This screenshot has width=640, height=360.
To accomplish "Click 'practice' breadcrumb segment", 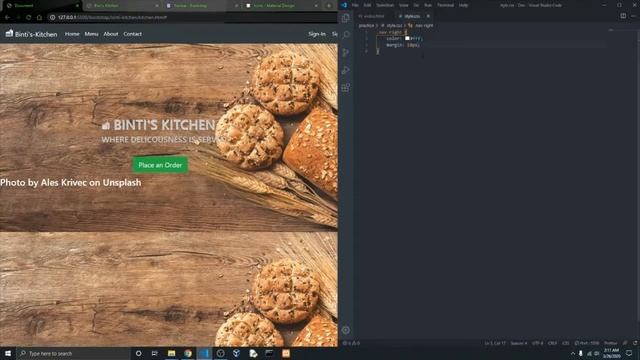I will [366, 25].
